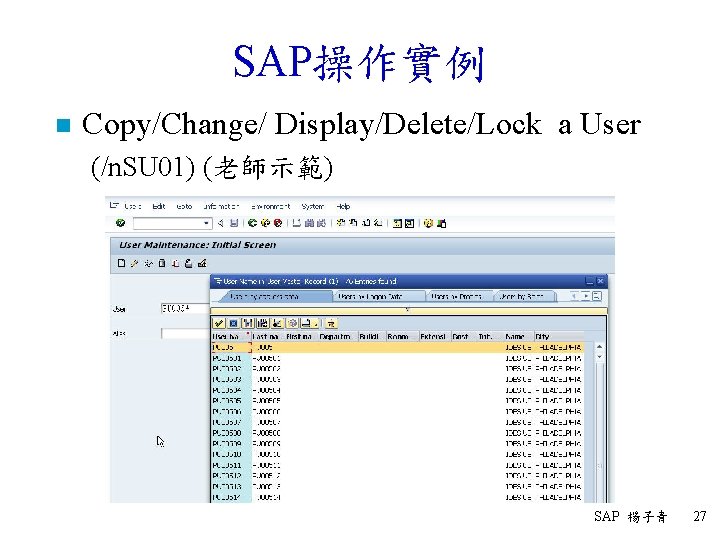Image resolution: width=720 pixels, height=540 pixels.
Task: Switch to Users by Roles tab
Action: [525, 296]
